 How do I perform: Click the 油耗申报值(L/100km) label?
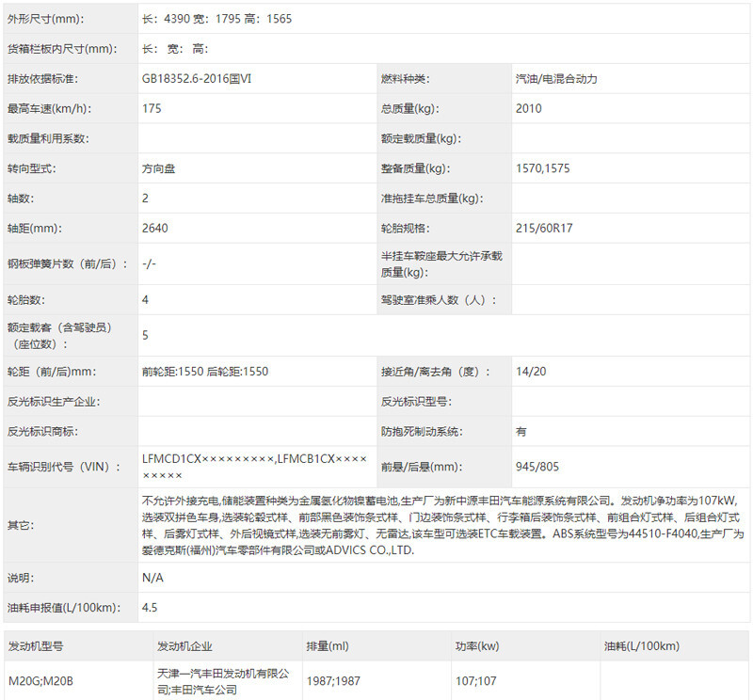(x=64, y=608)
